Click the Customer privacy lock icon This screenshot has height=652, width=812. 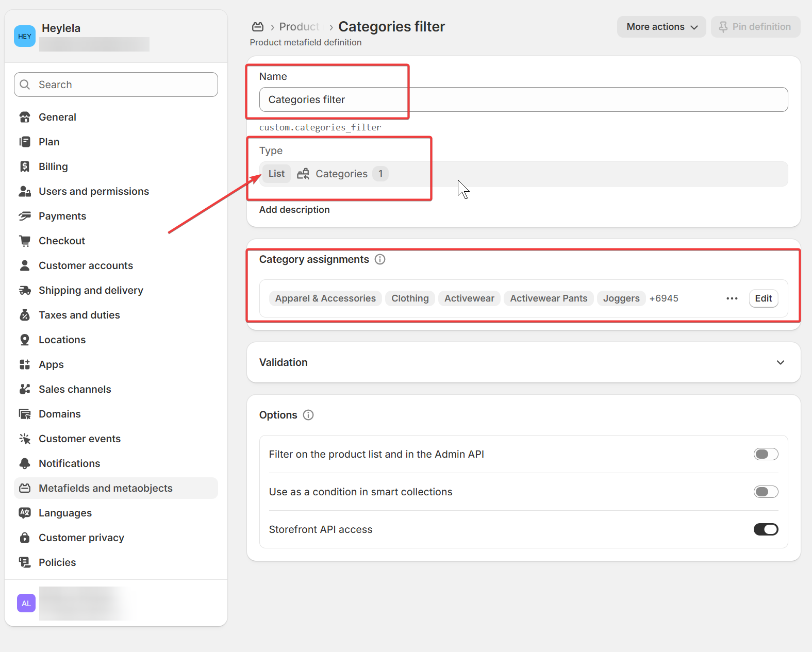pyautogui.click(x=25, y=538)
